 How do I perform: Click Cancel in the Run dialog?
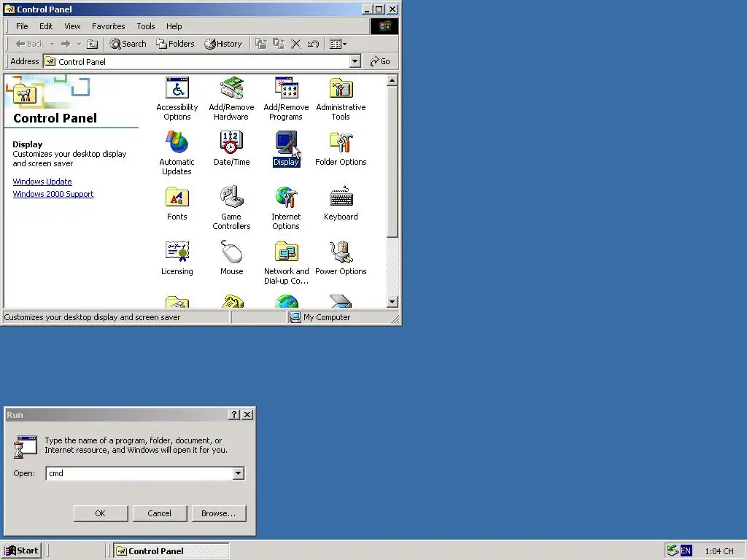coord(160,513)
